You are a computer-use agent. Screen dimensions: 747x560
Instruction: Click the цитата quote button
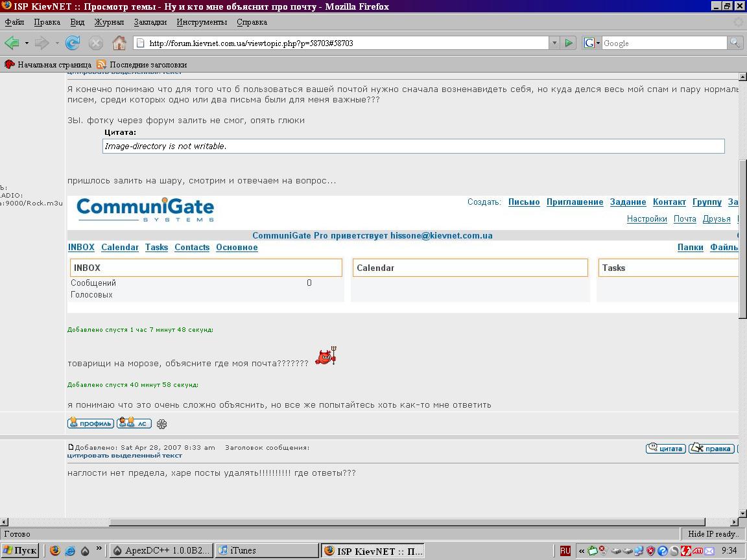(665, 448)
